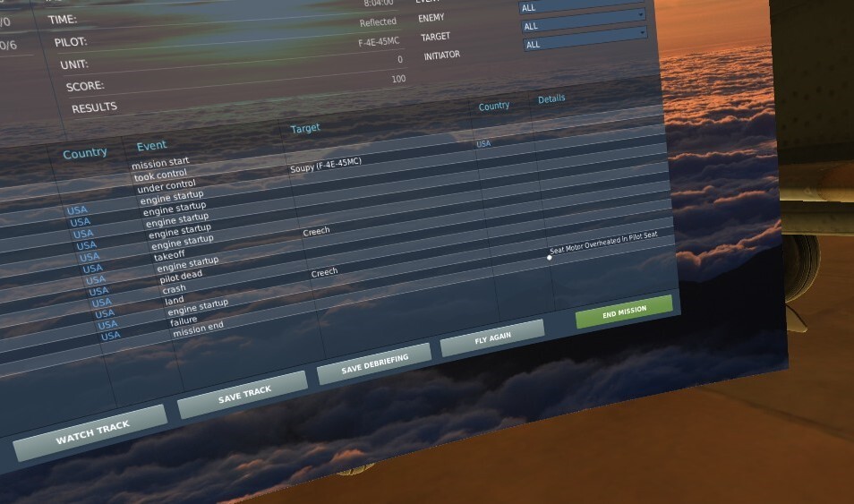Save the debriefing with SAVE DEBRIEFING
854x504 pixels.
click(373, 363)
